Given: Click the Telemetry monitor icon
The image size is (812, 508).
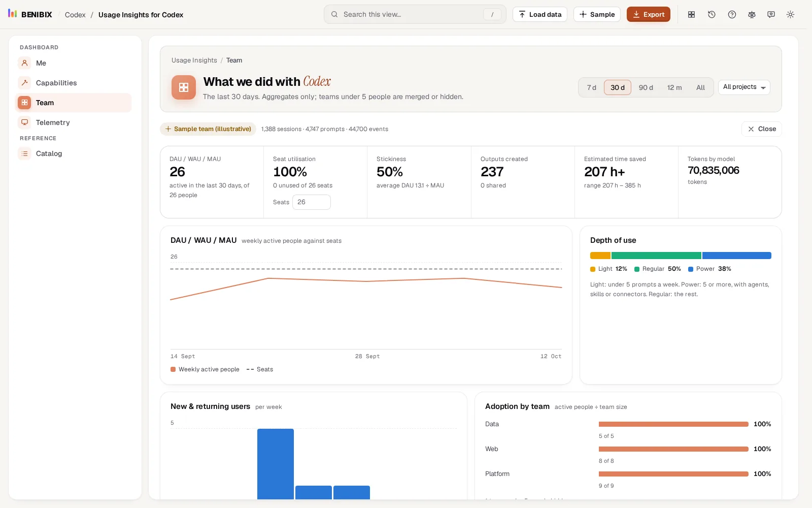Looking at the screenshot, I should [x=24, y=122].
